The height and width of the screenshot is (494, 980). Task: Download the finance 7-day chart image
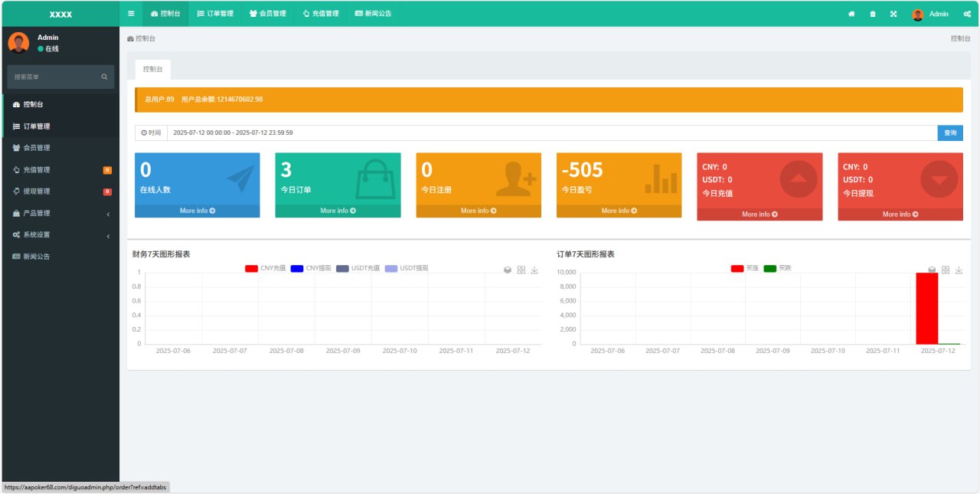(534, 270)
